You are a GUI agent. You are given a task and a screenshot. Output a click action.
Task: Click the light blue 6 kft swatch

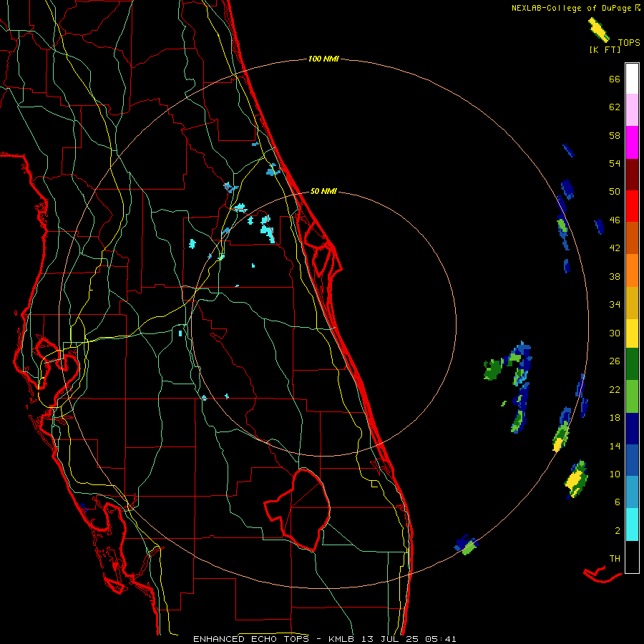tap(632, 492)
